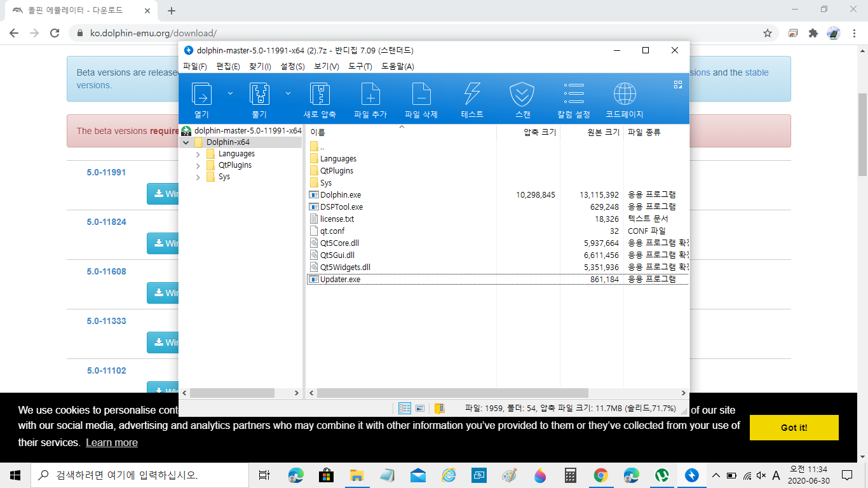Open 코드페이지 codepage settings
The image size is (868, 488).
(x=625, y=100)
